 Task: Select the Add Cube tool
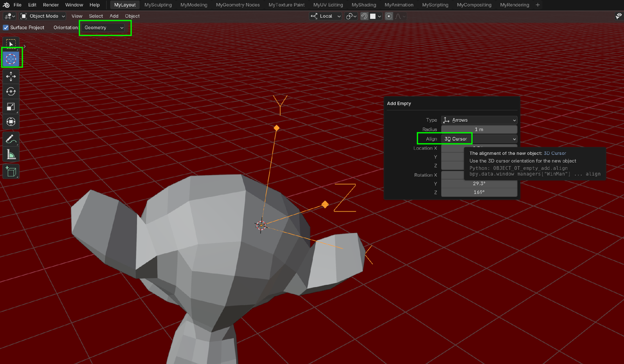click(x=11, y=171)
